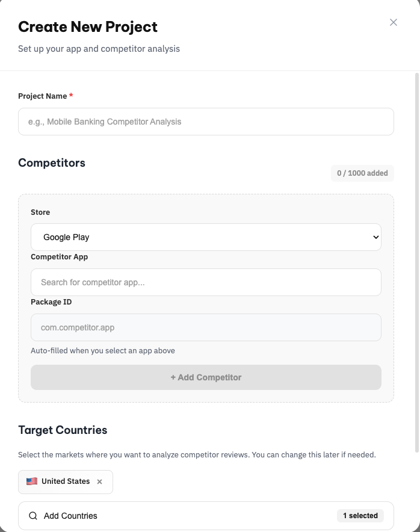420x532 pixels.
Task: Click inside the Add Countries search field
Action: (x=181, y=516)
